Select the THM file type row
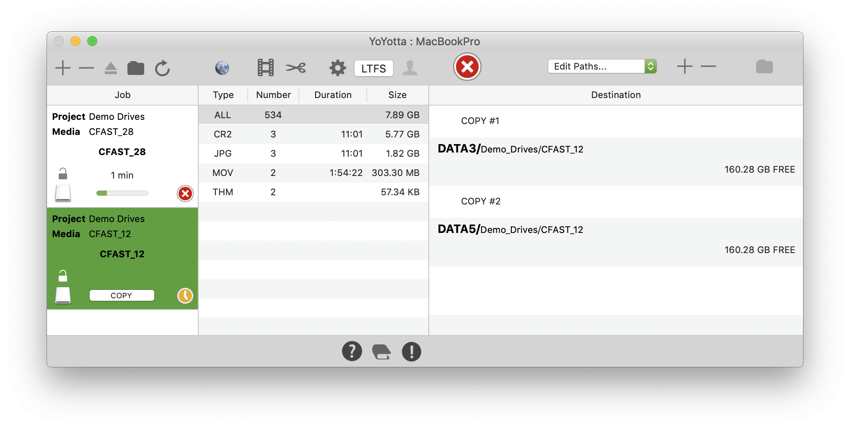 click(x=313, y=192)
